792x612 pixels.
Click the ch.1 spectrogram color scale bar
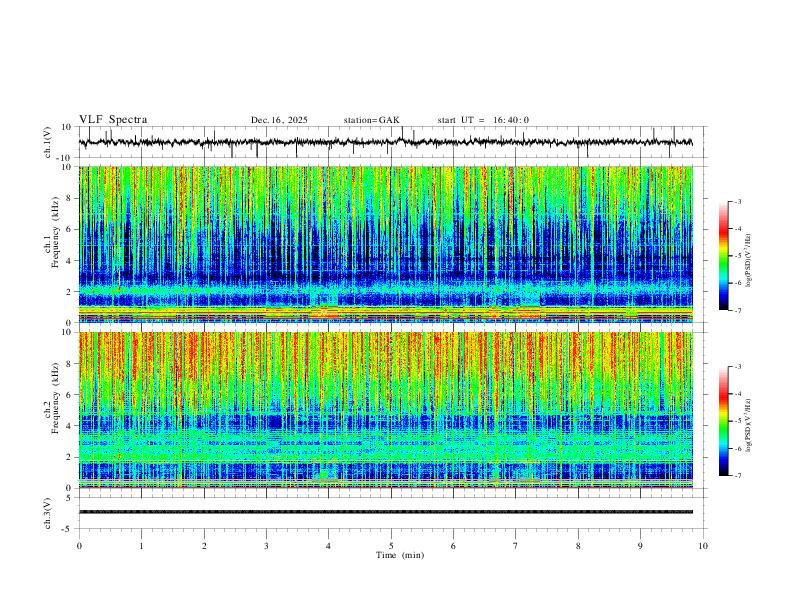723,256
